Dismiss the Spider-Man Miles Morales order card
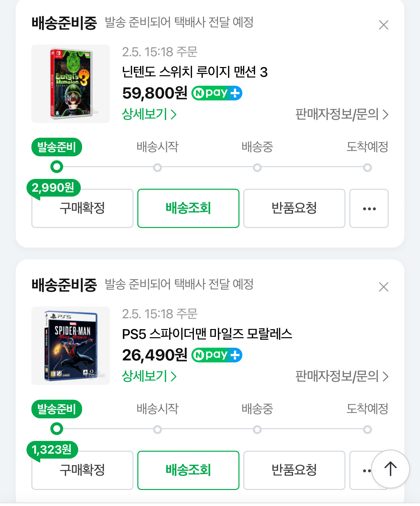Viewport: 420px width, 506px height. (383, 287)
